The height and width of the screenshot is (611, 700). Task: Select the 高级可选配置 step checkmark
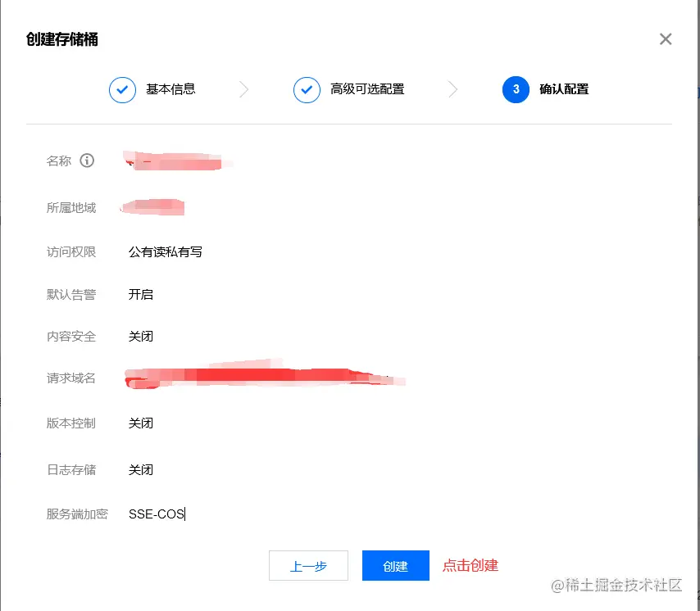307,89
